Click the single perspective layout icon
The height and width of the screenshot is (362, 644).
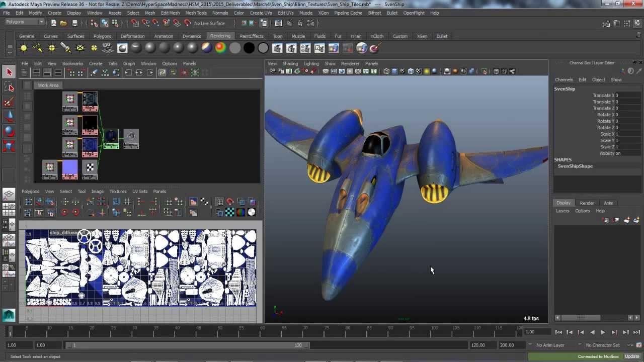click(9, 194)
